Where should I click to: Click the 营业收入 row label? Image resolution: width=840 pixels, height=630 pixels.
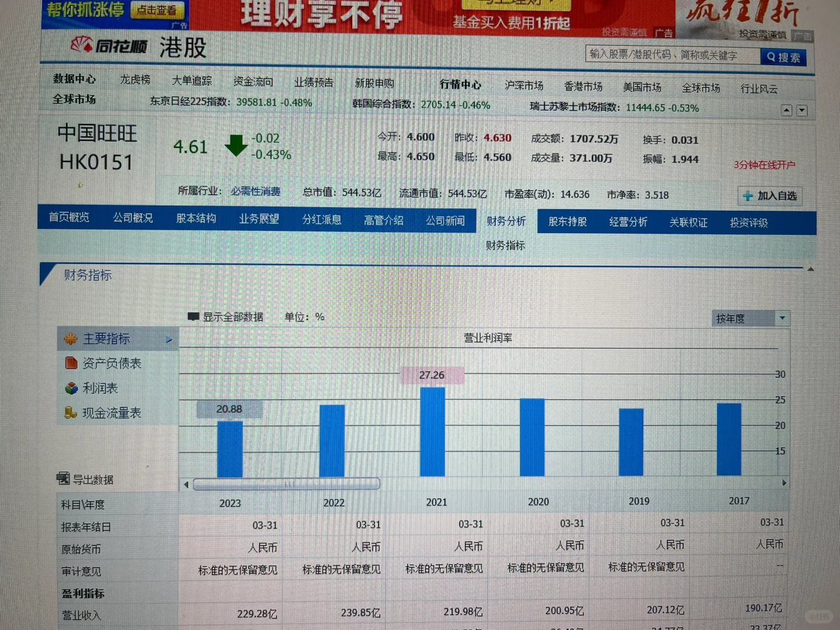pyautogui.click(x=81, y=615)
